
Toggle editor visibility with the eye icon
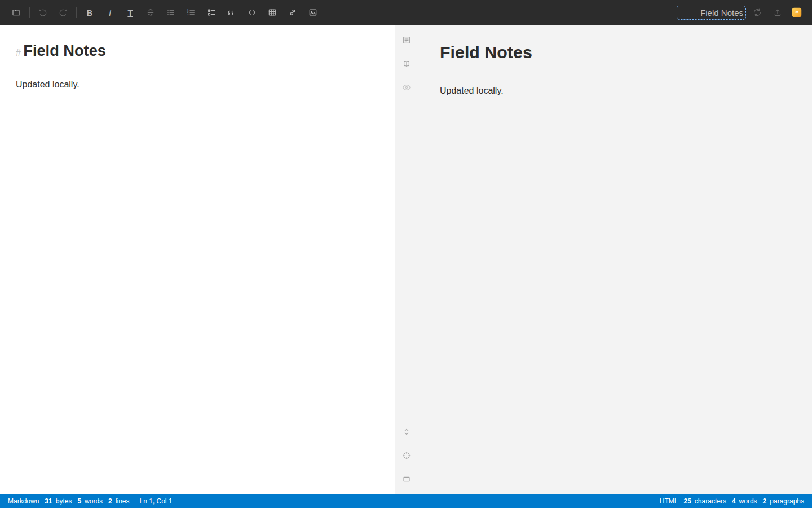(x=407, y=87)
